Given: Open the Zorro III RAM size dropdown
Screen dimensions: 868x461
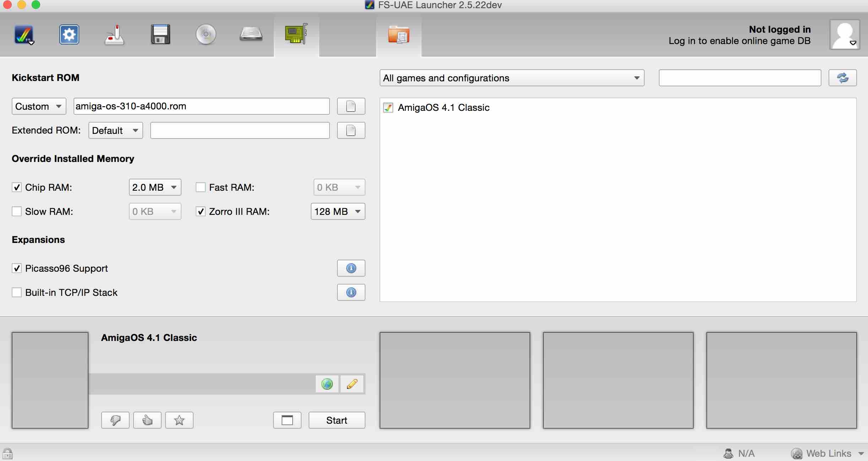Looking at the screenshot, I should click(x=338, y=211).
